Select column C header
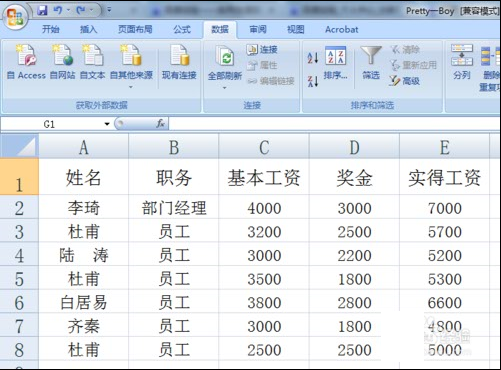The image size is (501, 370). point(264,147)
